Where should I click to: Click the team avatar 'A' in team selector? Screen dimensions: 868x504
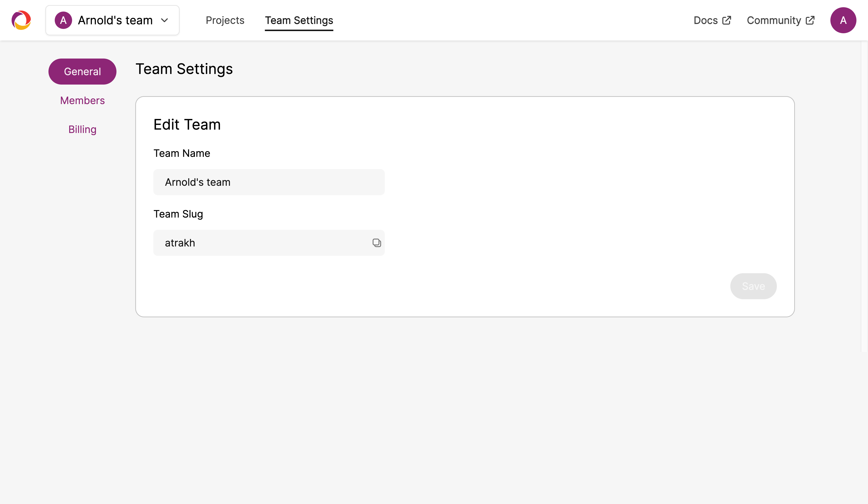(63, 20)
